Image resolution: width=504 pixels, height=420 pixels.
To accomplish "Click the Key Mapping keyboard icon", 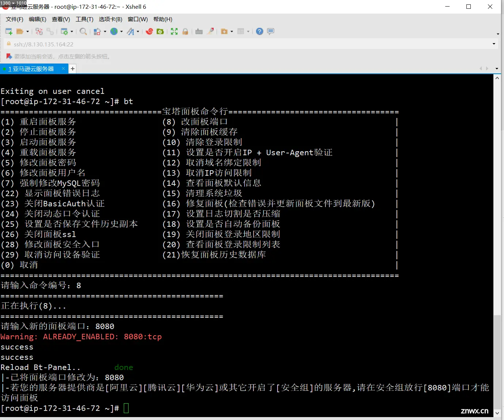I will tap(199, 31).
